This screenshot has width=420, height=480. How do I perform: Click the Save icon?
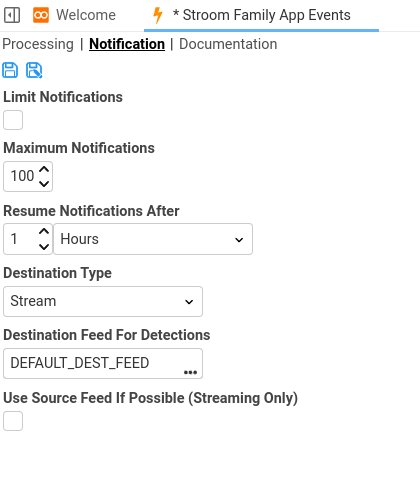(10, 70)
